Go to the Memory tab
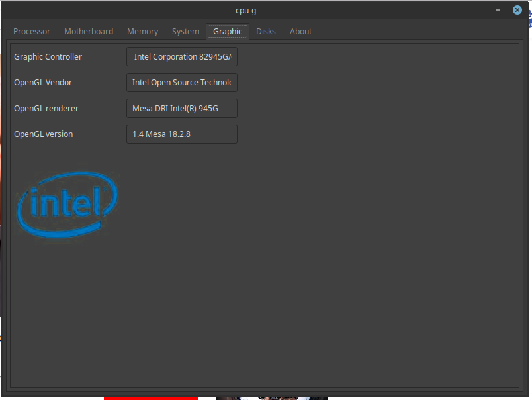The width and height of the screenshot is (532, 400). pyautogui.click(x=142, y=32)
